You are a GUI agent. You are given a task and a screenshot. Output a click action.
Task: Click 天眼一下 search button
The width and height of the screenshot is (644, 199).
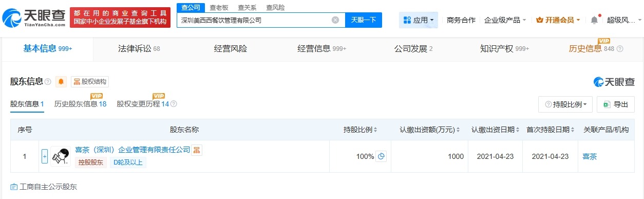click(x=364, y=20)
